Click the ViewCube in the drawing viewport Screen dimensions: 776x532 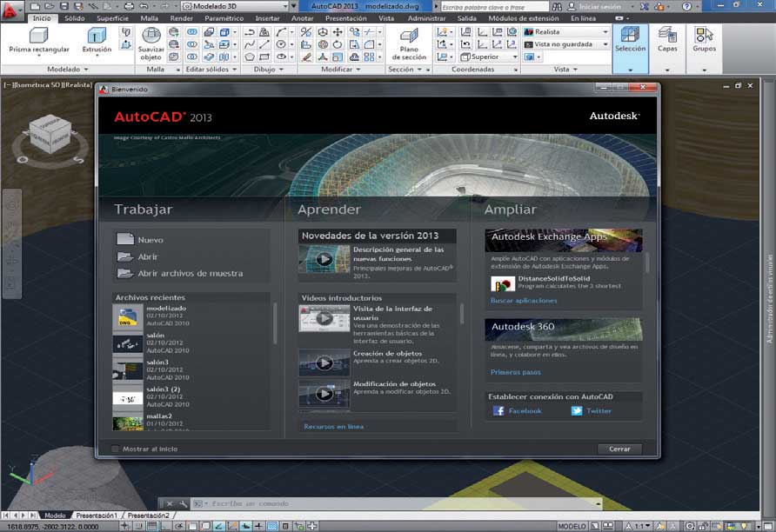(x=50, y=134)
